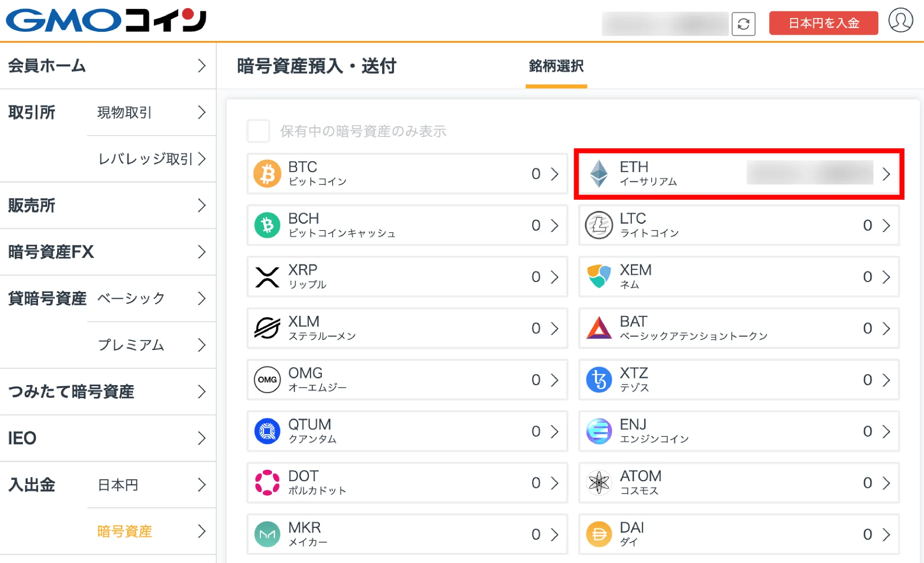This screenshot has height=563, width=924.
Task: Click the DAI coin icon
Action: pos(599,534)
